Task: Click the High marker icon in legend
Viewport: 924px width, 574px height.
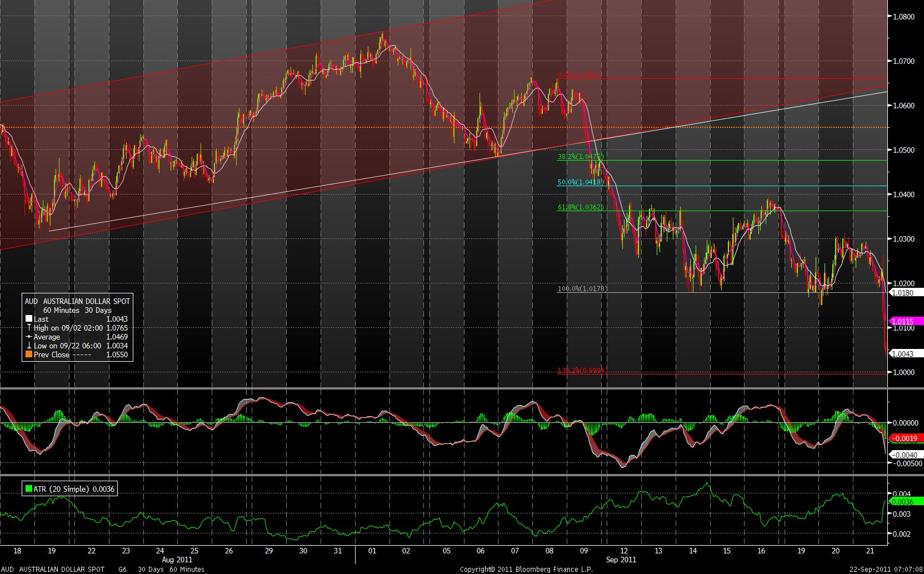Action: coord(29,328)
